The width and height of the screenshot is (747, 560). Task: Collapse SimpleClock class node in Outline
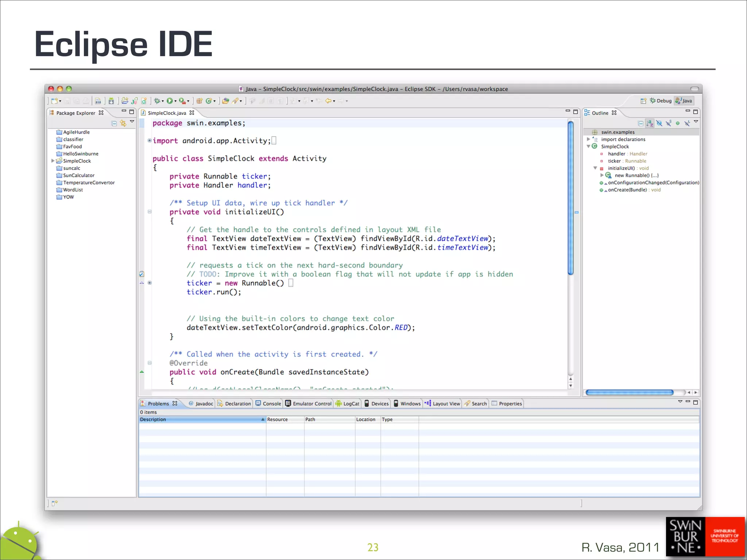588,147
